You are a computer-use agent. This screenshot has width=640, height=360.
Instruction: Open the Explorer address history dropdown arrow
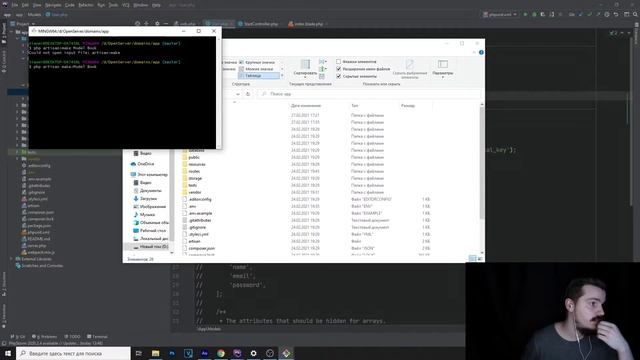[x=238, y=94]
